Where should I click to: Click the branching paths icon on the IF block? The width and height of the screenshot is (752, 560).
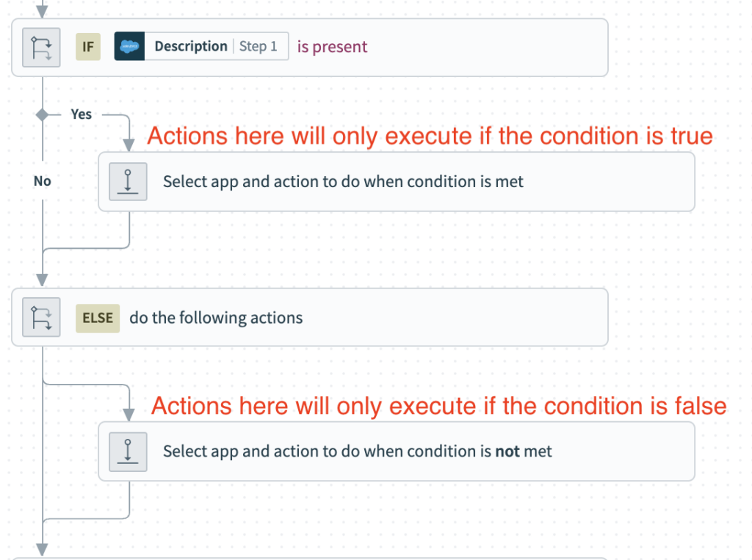tap(41, 46)
